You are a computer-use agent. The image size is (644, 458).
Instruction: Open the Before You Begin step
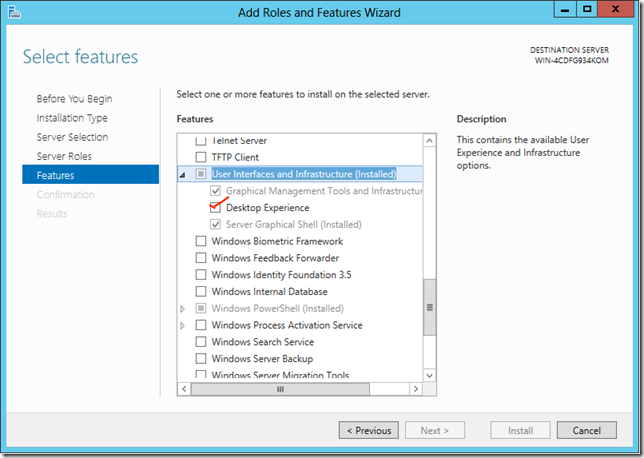tap(74, 99)
